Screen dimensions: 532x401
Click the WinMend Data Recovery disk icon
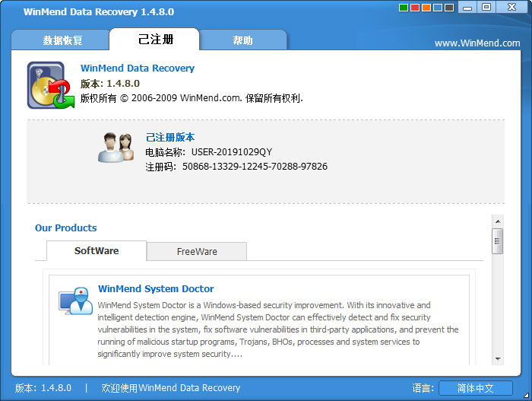pyautogui.click(x=51, y=85)
